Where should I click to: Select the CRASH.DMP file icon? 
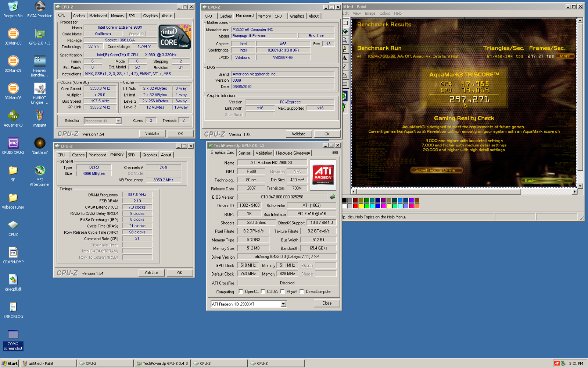(x=13, y=255)
